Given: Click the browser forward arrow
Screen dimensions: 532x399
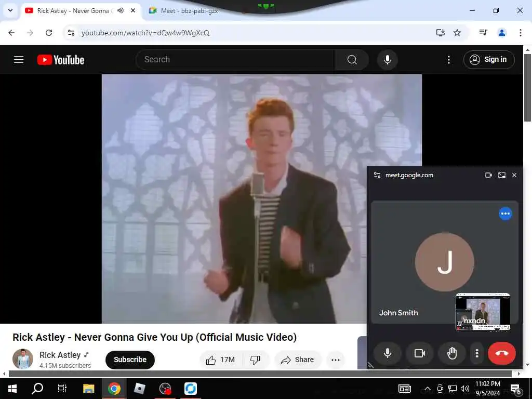Looking at the screenshot, I should pyautogui.click(x=30, y=33).
